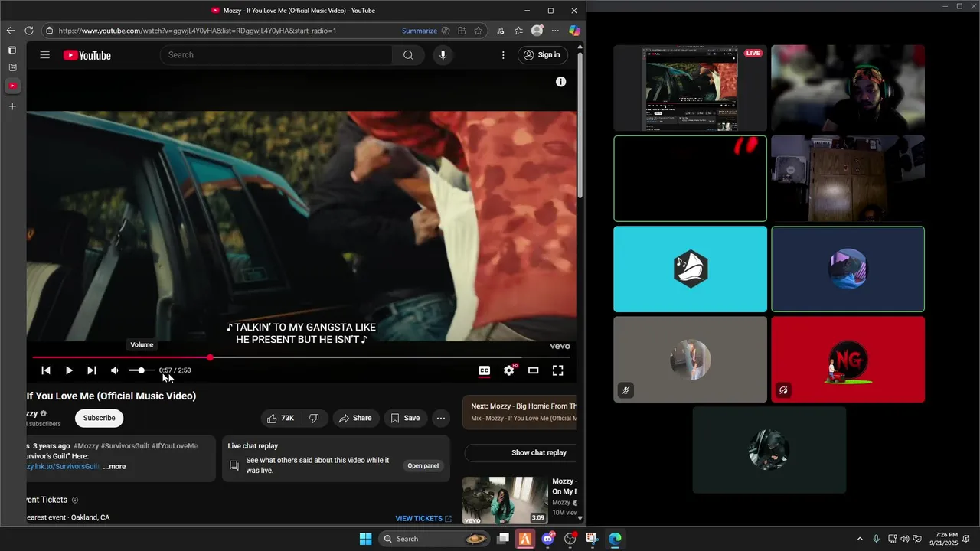This screenshot has height=551, width=980.
Task: Click the system tray volume icon
Action: coord(905,539)
